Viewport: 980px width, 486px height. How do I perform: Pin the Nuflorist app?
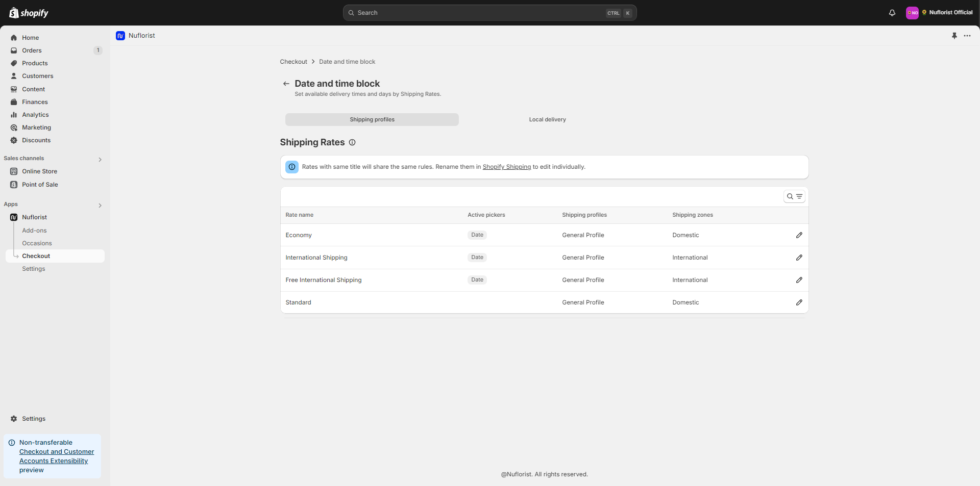pos(954,36)
